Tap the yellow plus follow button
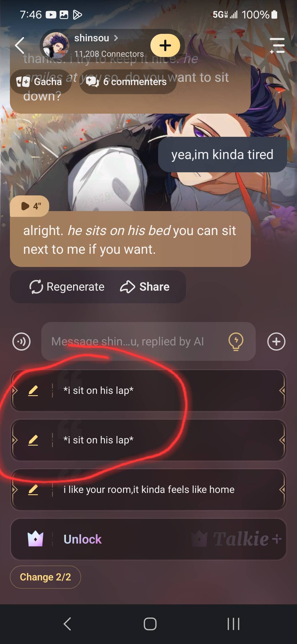The width and height of the screenshot is (297, 644). (x=165, y=45)
